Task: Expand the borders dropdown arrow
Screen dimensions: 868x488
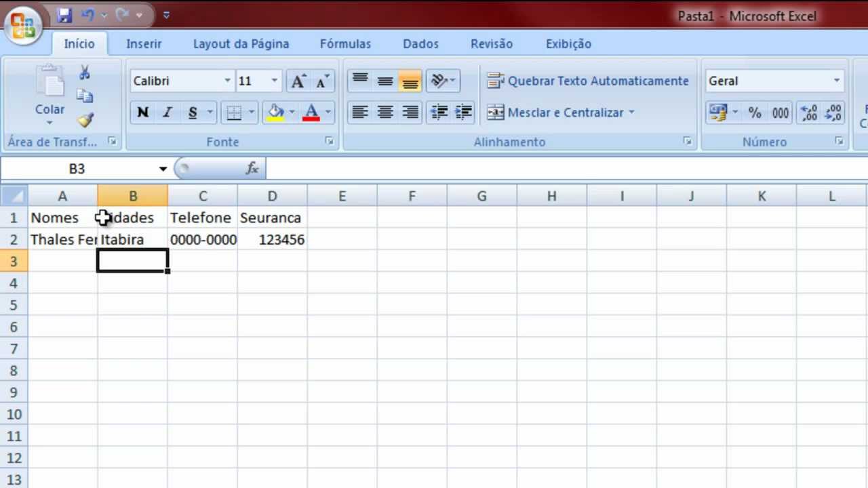Action: pyautogui.click(x=252, y=113)
